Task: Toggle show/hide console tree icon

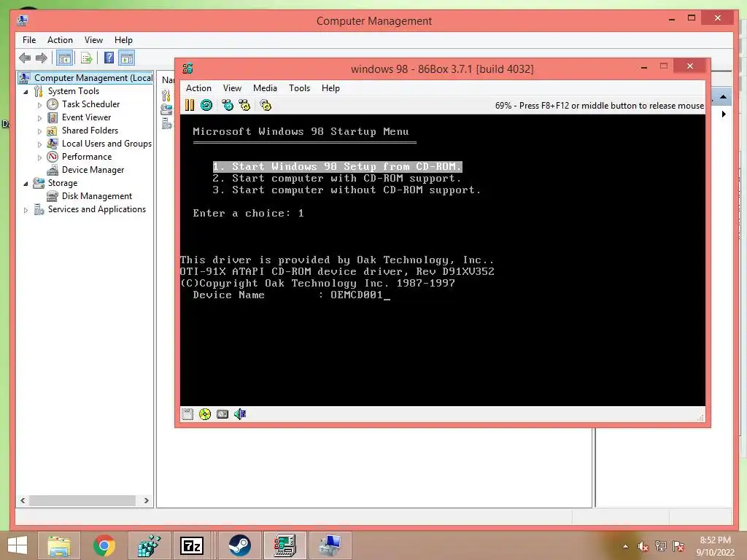Action: pos(64,58)
